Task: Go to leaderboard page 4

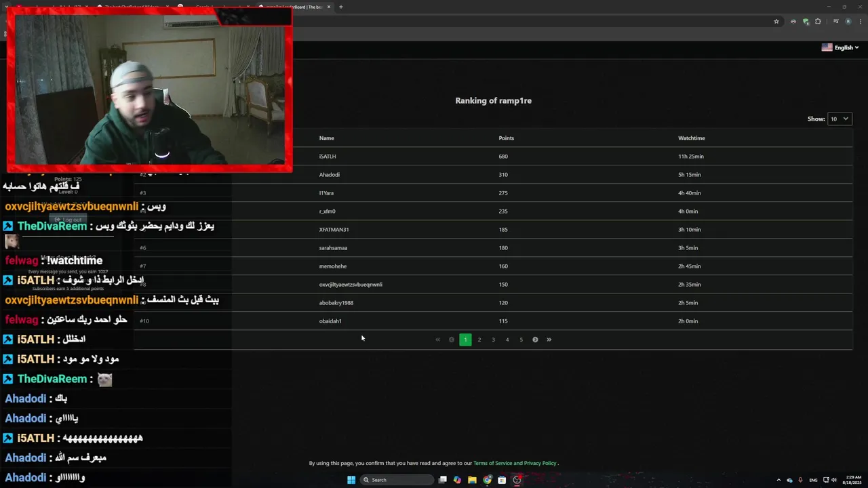Action: click(x=507, y=340)
